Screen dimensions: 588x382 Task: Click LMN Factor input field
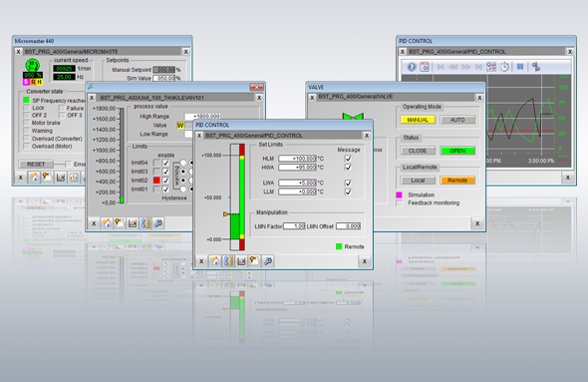[294, 225]
